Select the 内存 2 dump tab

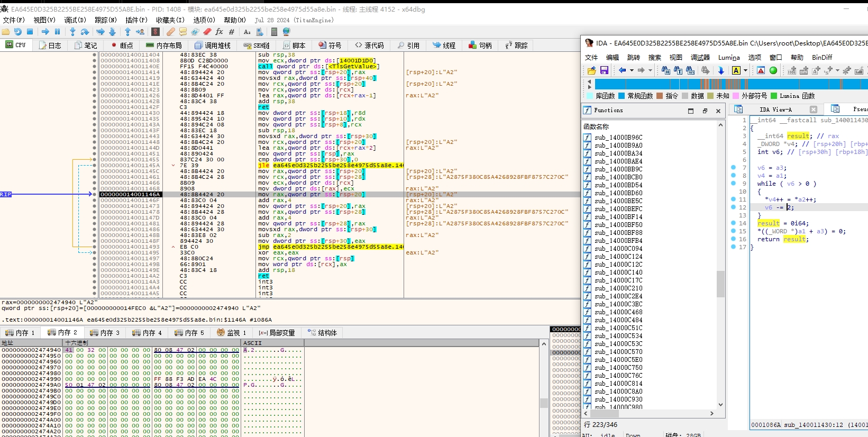coord(62,333)
